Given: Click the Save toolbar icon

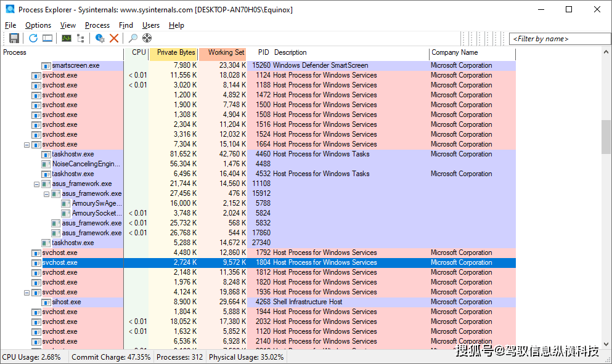Looking at the screenshot, I should (14, 38).
